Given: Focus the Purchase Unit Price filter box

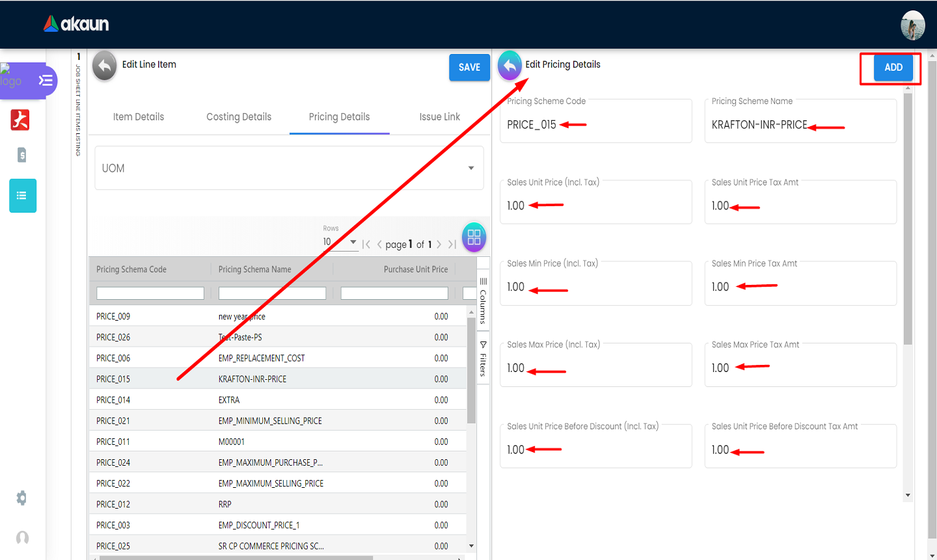Looking at the screenshot, I should coord(394,293).
